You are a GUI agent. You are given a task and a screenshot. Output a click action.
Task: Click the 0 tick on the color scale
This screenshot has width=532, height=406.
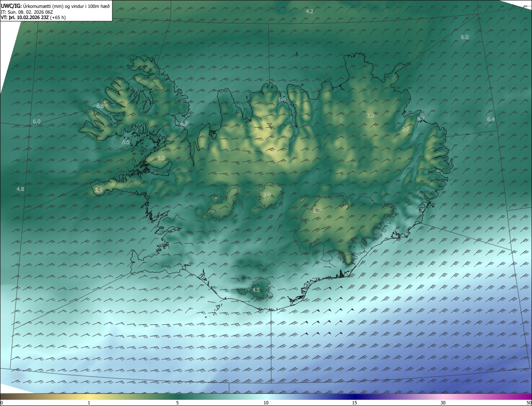1,403
